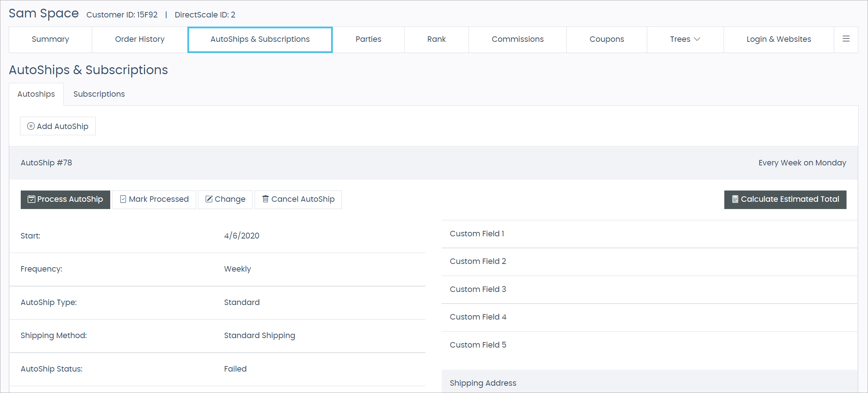Open the Order History tab
The image size is (868, 393).
tap(140, 39)
